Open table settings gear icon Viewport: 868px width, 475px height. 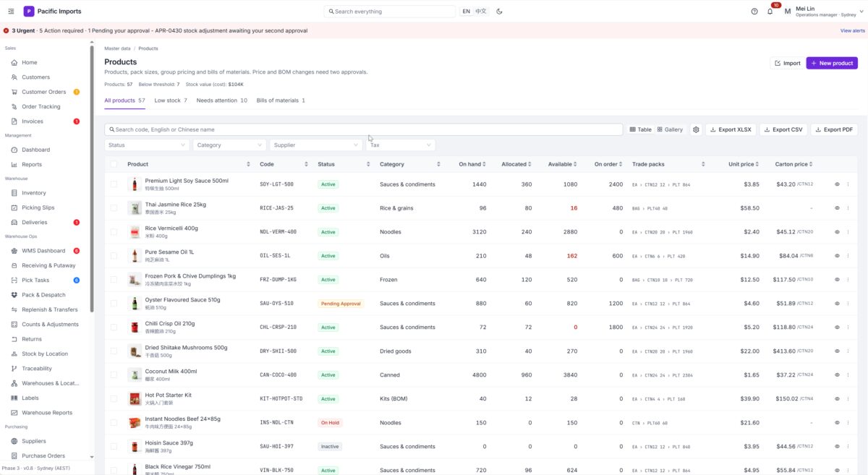pos(696,129)
